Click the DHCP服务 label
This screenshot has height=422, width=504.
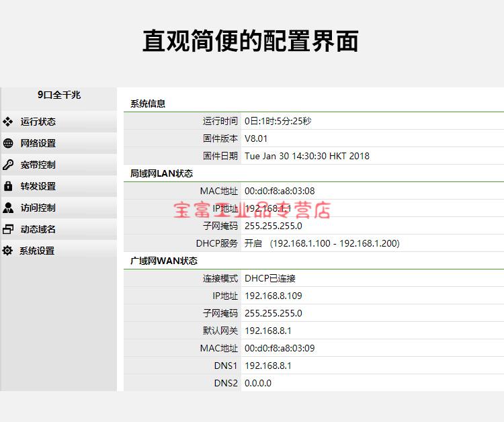click(217, 243)
